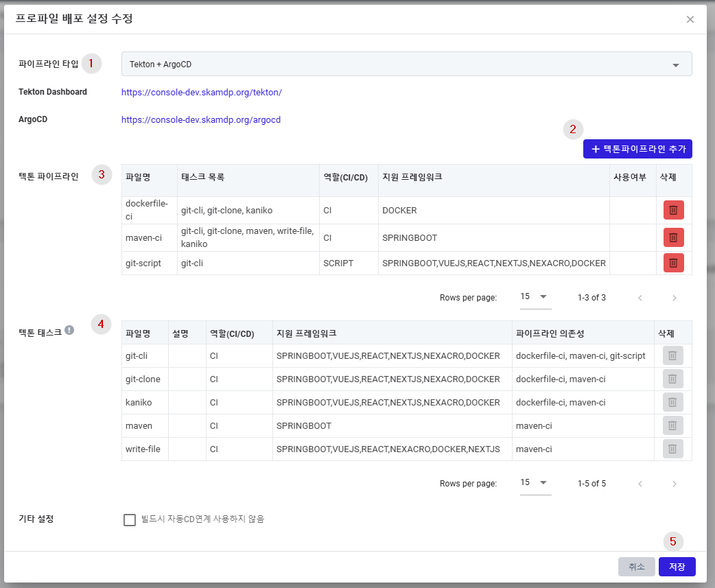The width and height of the screenshot is (715, 588).
Task: Click the dockerfile-ci file name cell
Action: (149, 210)
